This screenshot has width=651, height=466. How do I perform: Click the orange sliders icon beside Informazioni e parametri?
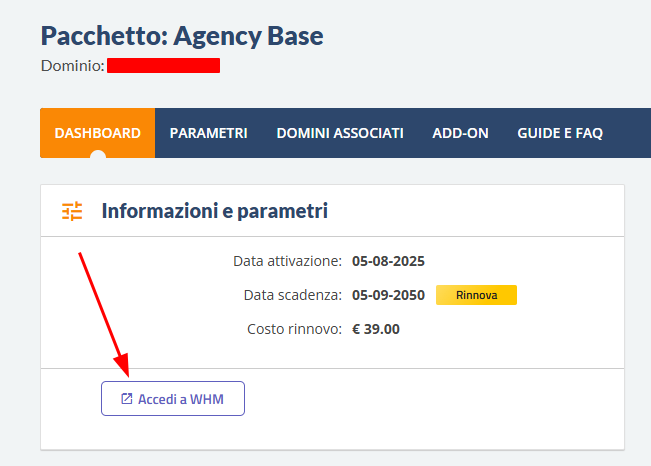click(x=72, y=211)
